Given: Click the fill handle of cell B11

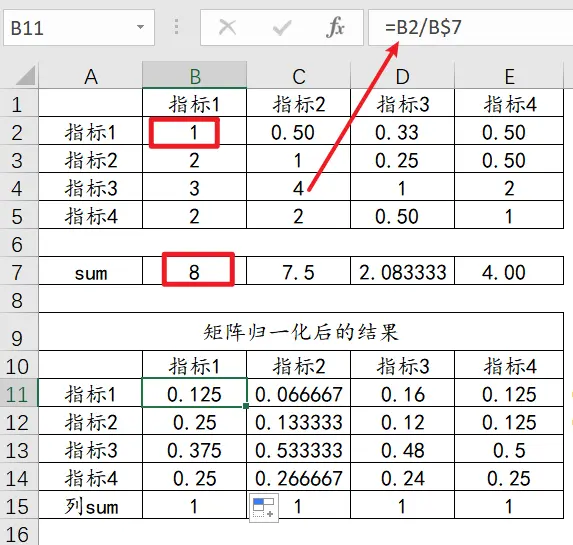Looking at the screenshot, I should 246,406.
